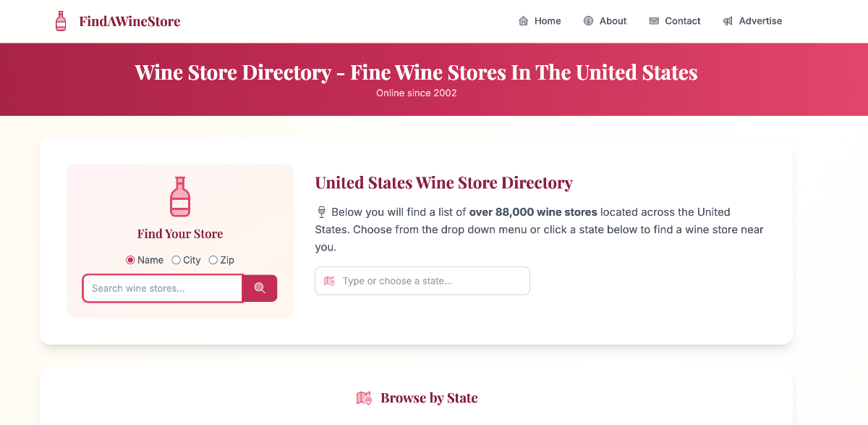
Task: Select the Name search option
Action: coord(129,260)
